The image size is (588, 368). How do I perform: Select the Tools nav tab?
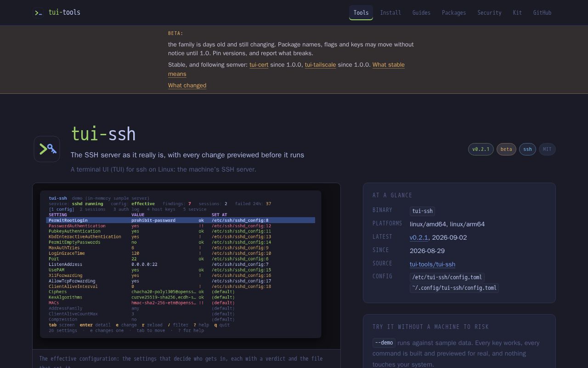click(361, 12)
